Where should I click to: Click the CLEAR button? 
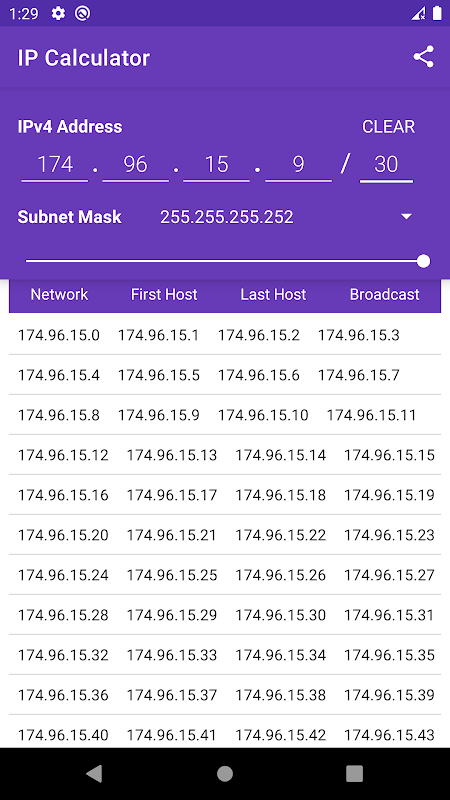pyautogui.click(x=388, y=127)
